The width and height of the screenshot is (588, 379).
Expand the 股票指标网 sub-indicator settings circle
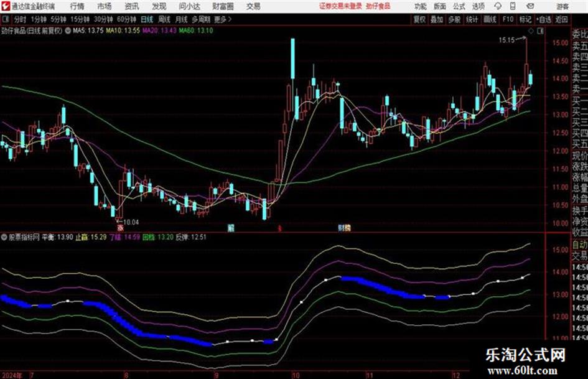click(4, 237)
